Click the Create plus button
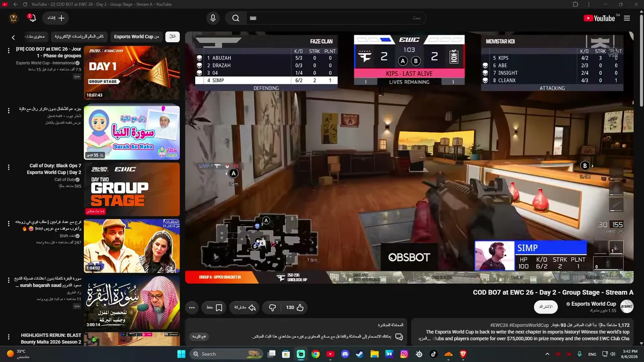The height and width of the screenshot is (362, 644). coord(56,18)
